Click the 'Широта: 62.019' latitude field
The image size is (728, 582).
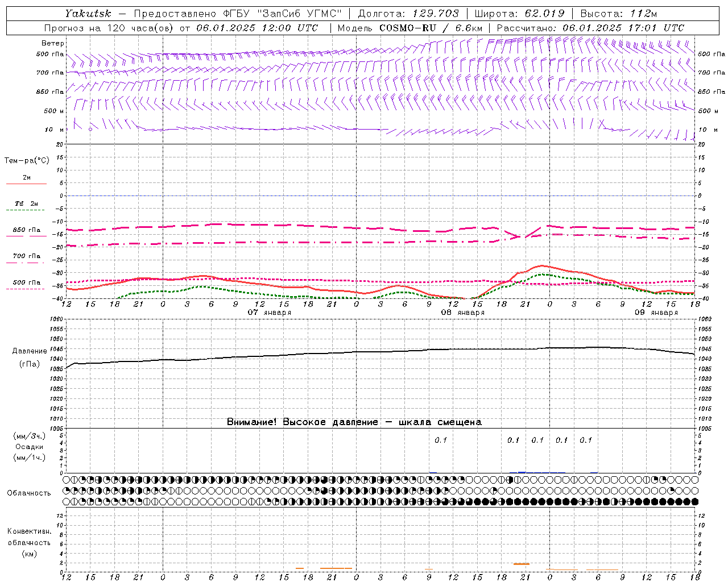(x=519, y=14)
